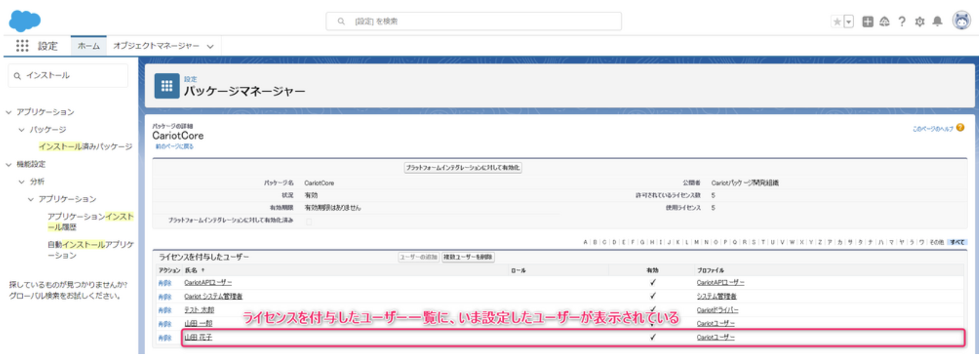Open 自動インストールアプリケーション in the sidebar
Image resolution: width=980 pixels, height=356 pixels.
click(90, 250)
